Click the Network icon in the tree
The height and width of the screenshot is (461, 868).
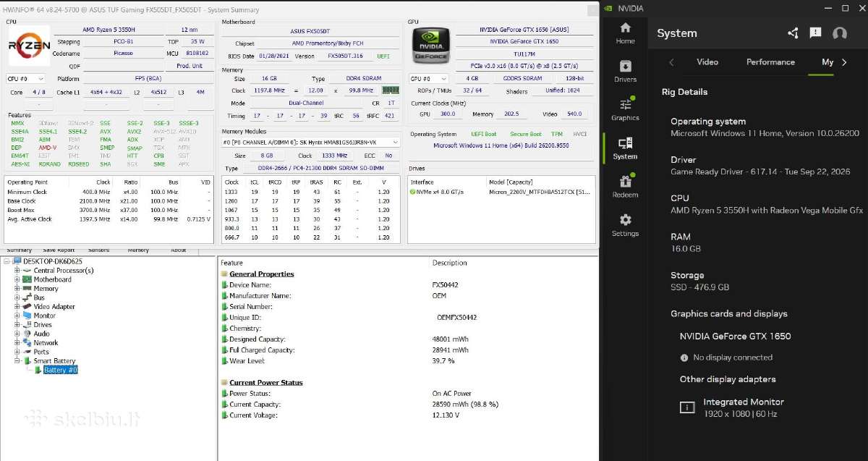click(x=27, y=343)
